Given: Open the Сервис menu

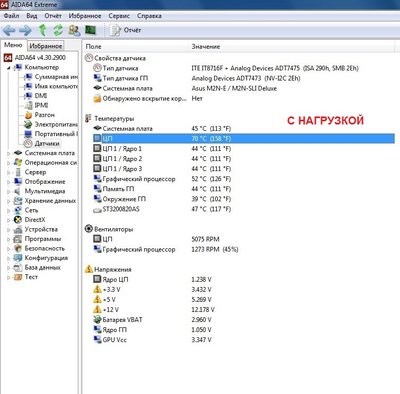Looking at the screenshot, I should click(119, 16).
